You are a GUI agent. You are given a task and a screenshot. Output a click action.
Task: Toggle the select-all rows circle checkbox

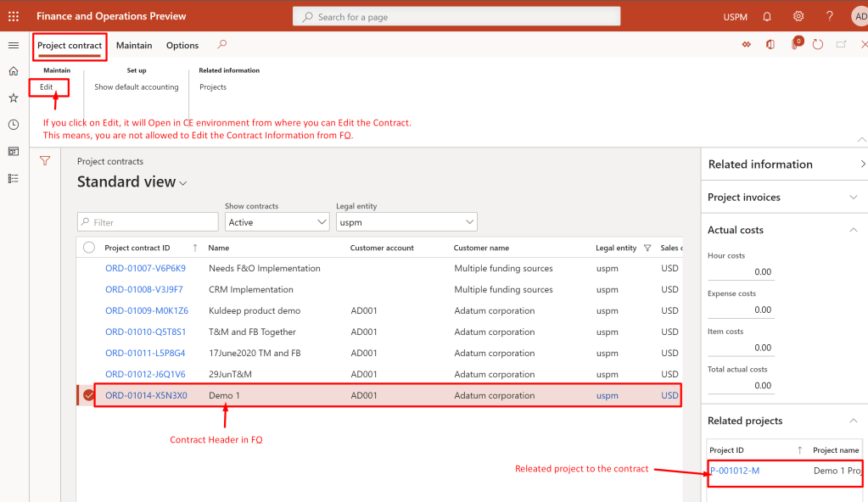[x=89, y=248]
